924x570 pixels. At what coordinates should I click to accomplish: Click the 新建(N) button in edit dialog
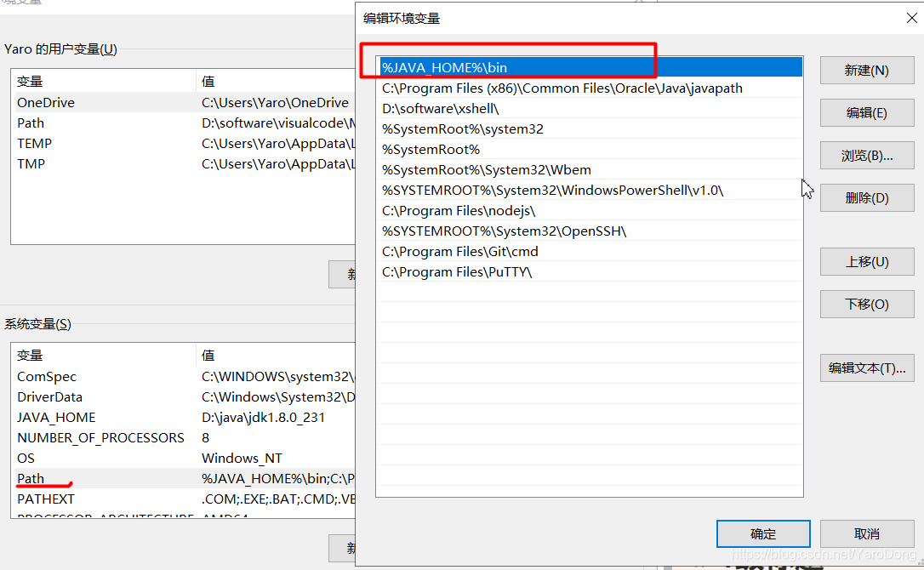point(867,70)
